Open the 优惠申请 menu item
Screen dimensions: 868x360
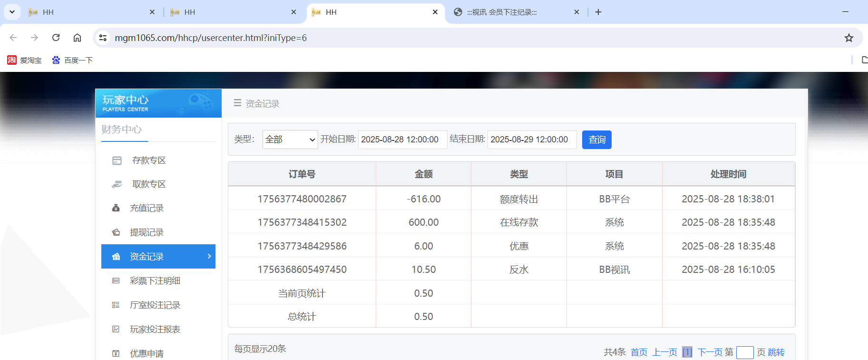tap(146, 353)
